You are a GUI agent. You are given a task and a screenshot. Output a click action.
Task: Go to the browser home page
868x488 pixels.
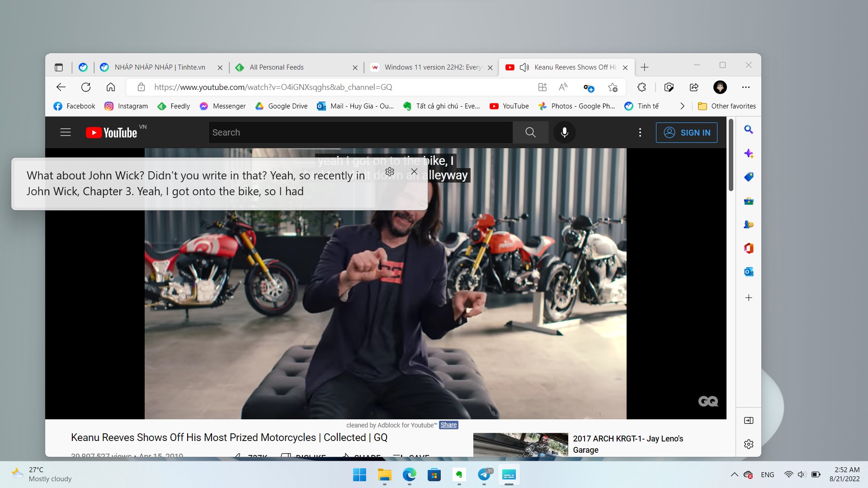(111, 87)
